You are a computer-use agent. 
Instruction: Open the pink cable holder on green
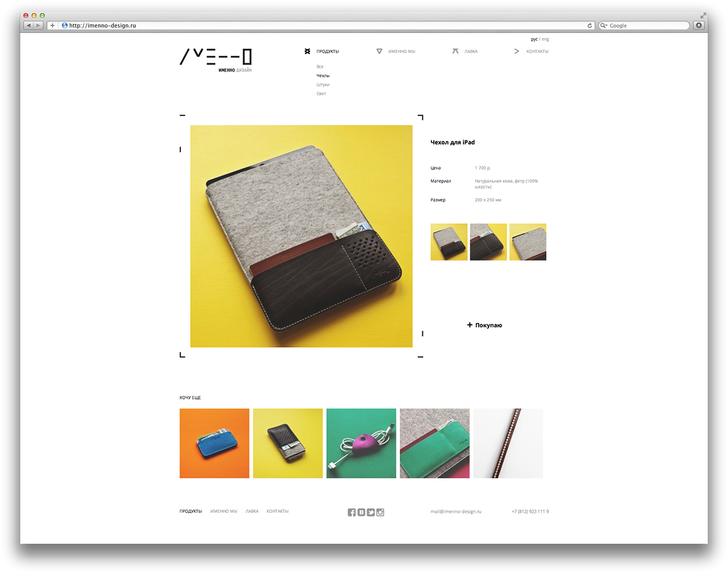(x=361, y=443)
